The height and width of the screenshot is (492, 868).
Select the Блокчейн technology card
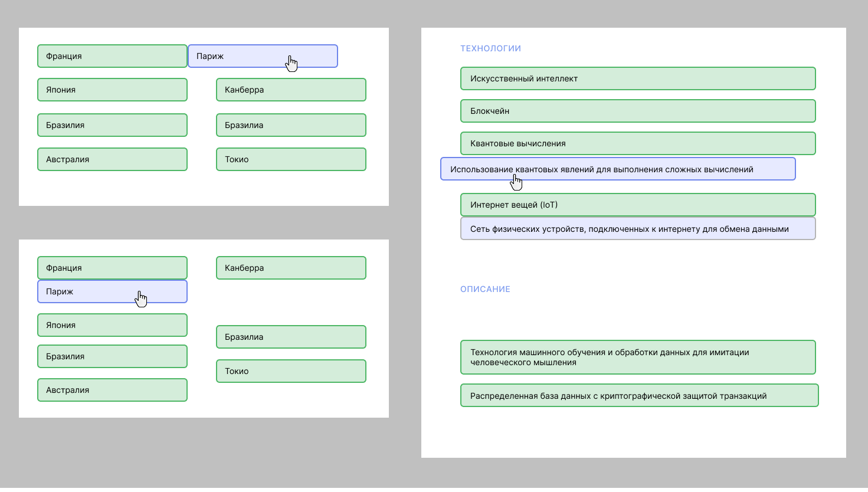tap(637, 111)
